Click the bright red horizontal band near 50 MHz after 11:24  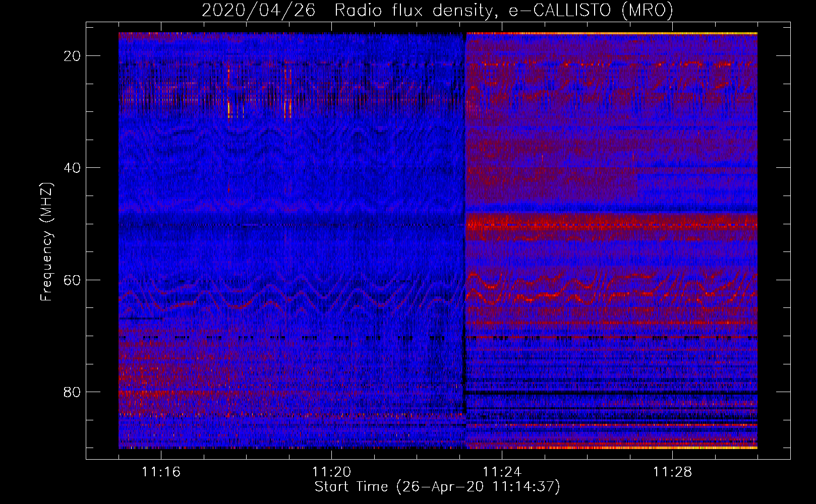click(x=611, y=222)
